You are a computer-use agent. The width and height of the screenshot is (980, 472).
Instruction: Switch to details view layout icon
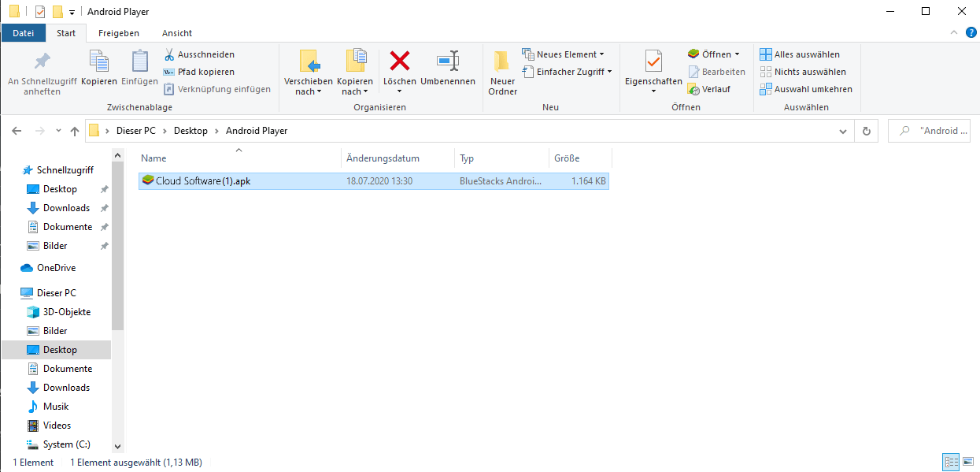point(950,462)
